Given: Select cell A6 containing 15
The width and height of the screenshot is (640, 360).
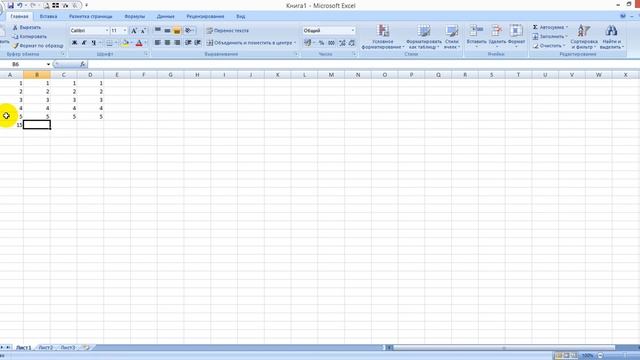Looking at the screenshot, I should (x=11, y=125).
